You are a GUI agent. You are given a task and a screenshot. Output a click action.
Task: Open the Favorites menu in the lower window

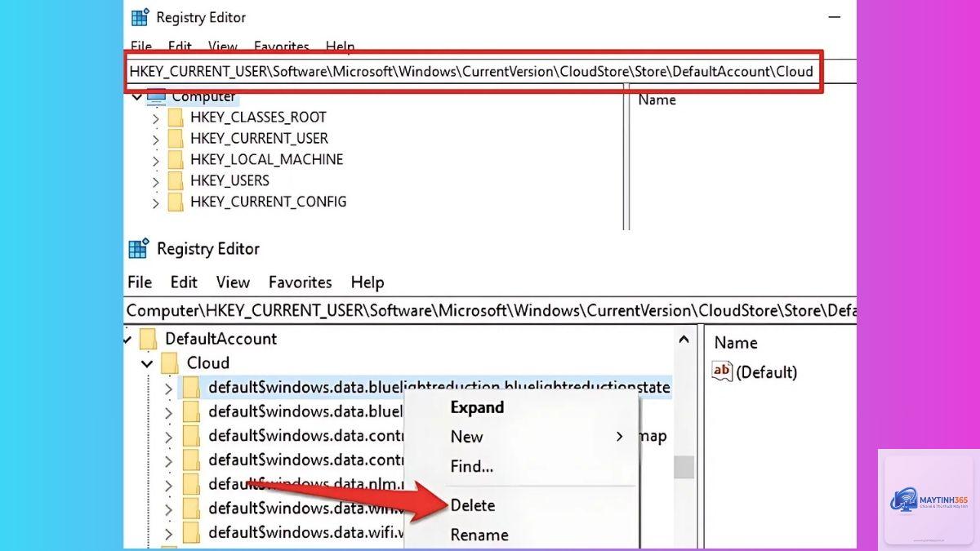coord(301,282)
